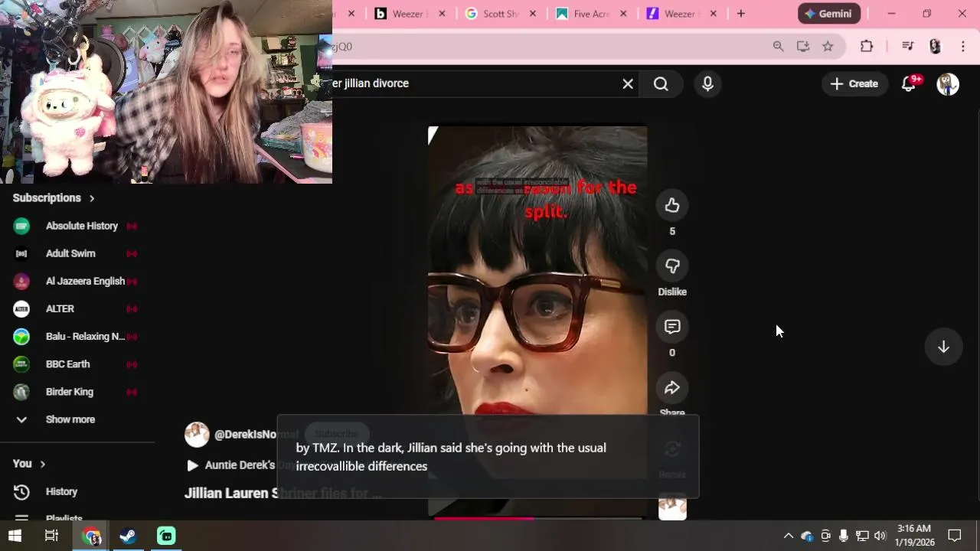This screenshot has width=980, height=551.
Task: Open green app icon on taskbar
Action: click(166, 536)
